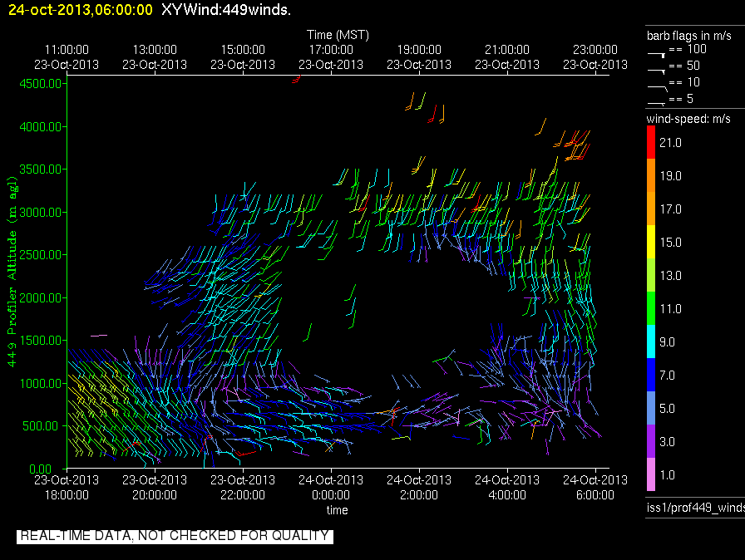Select the purple 3.0 wind-speed color band

[651, 441]
